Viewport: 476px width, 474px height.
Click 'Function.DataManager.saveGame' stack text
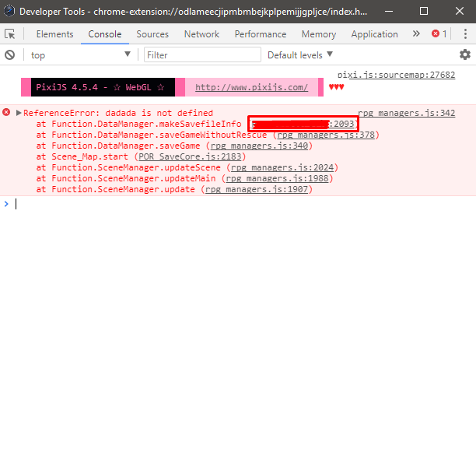coord(126,146)
